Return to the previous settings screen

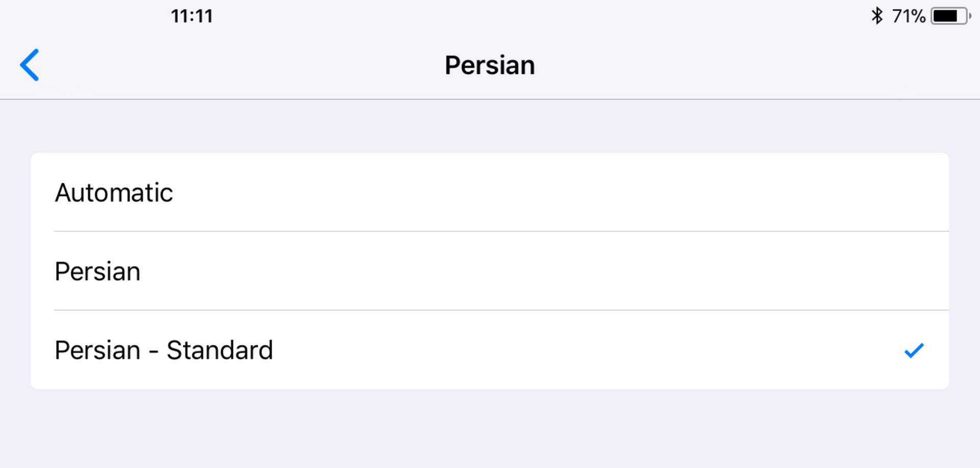[30, 65]
